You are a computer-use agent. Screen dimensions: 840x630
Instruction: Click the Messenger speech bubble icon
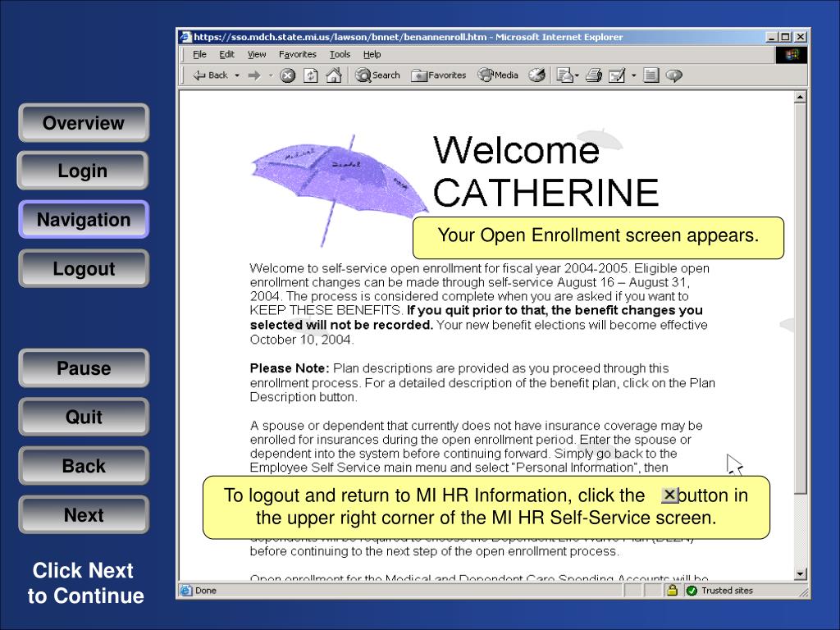[674, 75]
